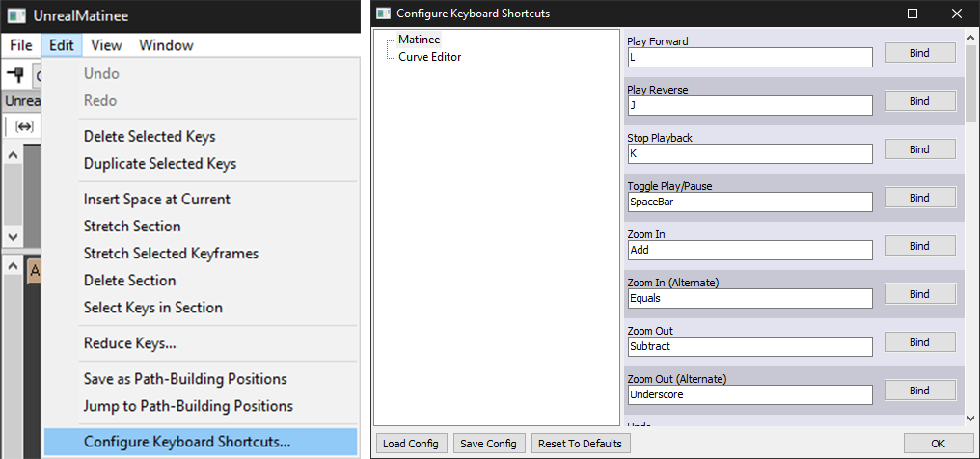This screenshot has width=980, height=459.
Task: Confirm dialog with OK button
Action: [x=938, y=444]
